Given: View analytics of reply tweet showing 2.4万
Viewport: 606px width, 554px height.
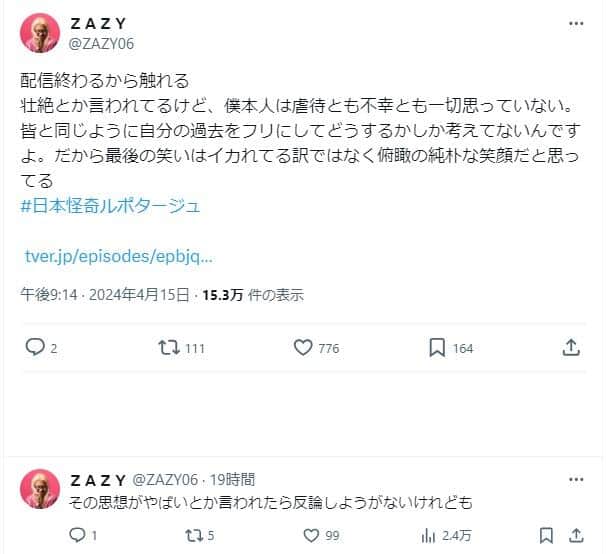Looking at the screenshot, I should click(x=433, y=535).
